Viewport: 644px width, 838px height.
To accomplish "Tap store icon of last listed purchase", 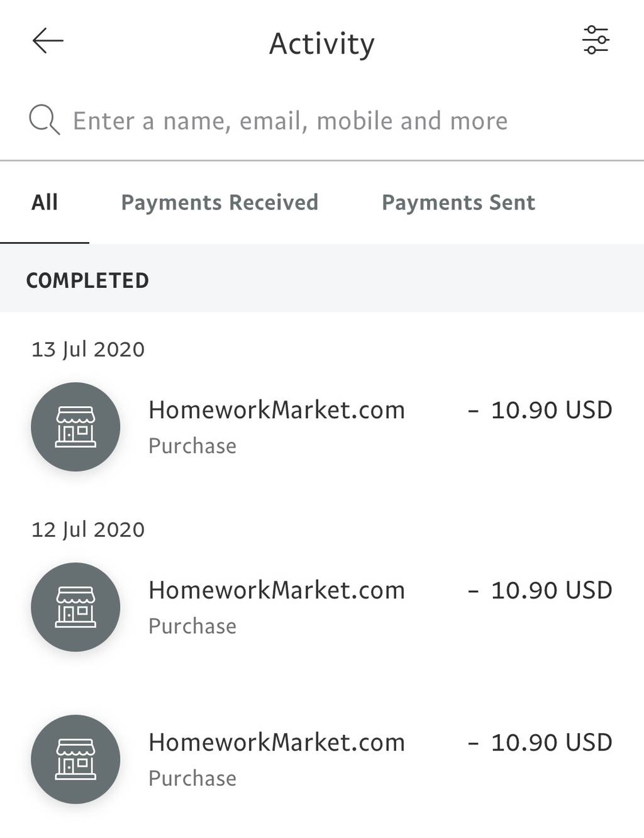I will [75, 759].
